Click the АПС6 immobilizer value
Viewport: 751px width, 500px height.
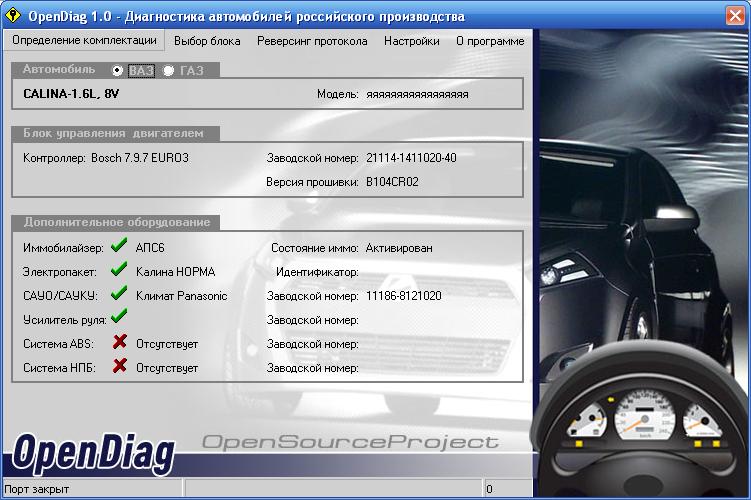[150, 248]
